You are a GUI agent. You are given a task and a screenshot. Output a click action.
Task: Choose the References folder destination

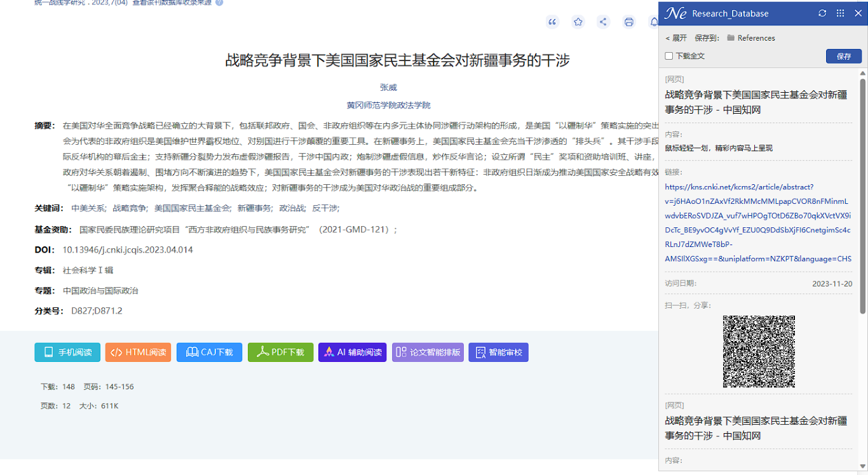click(751, 38)
